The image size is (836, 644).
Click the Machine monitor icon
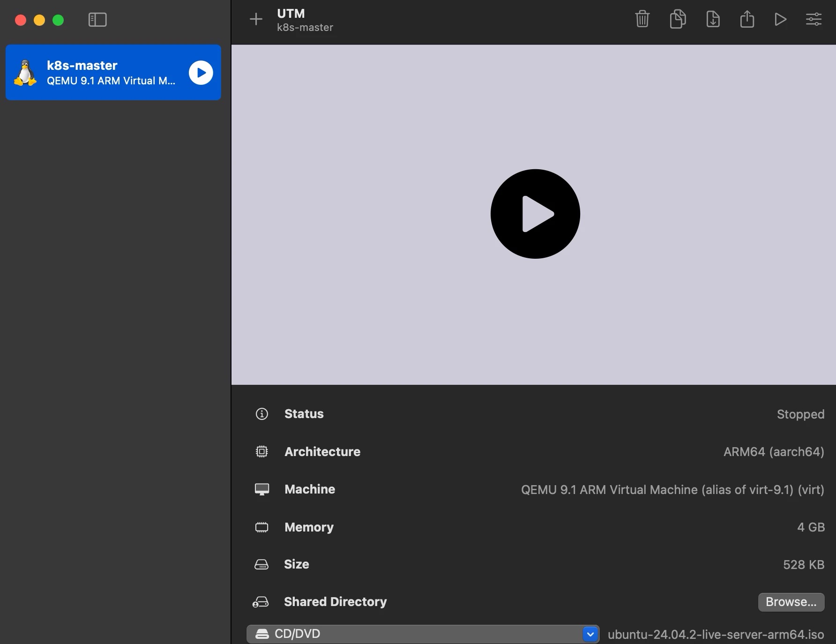coord(261,489)
